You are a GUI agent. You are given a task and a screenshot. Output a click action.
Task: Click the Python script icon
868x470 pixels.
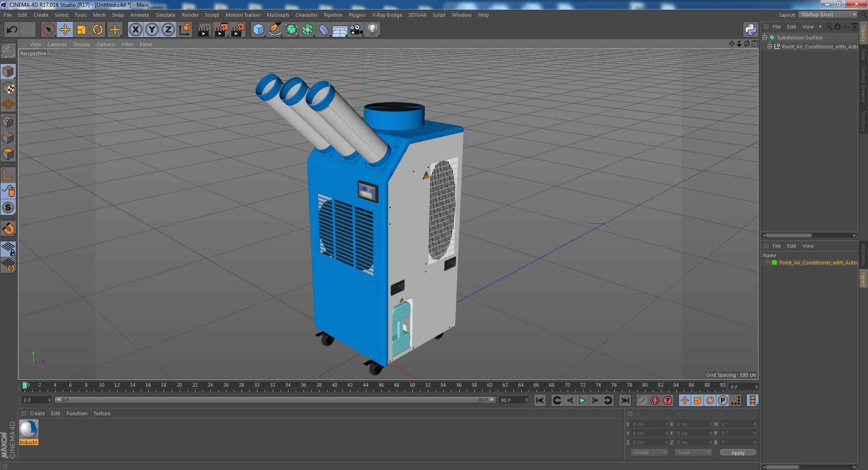point(751,30)
